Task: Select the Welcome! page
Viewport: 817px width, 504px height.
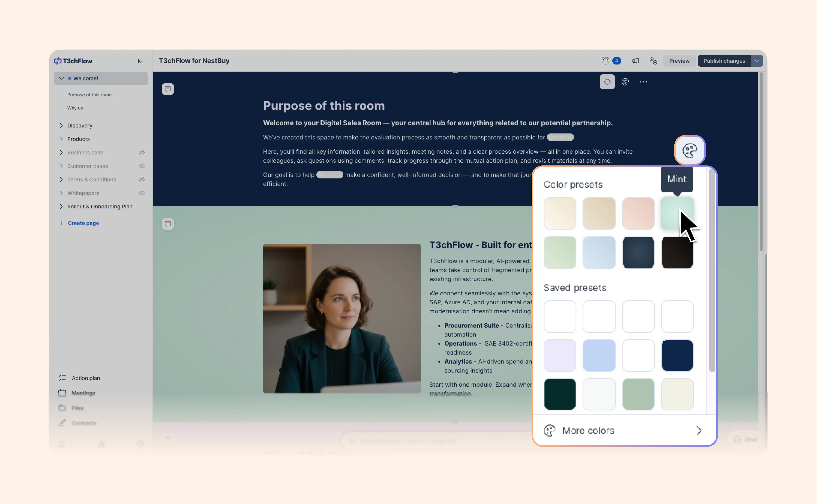Action: tap(101, 78)
